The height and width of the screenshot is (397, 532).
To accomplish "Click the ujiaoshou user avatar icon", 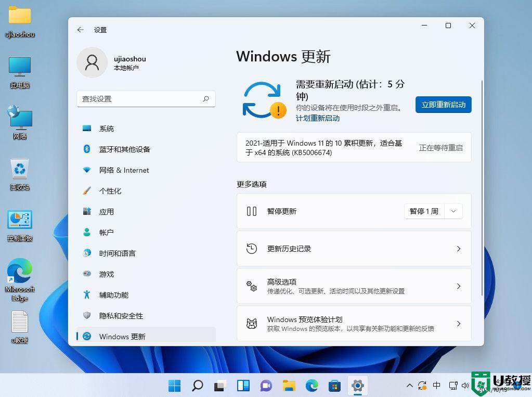I will (x=92, y=62).
